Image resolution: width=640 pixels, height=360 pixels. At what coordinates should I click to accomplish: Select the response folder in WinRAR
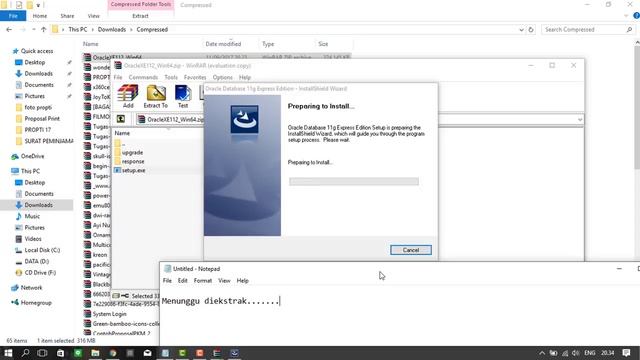click(133, 161)
